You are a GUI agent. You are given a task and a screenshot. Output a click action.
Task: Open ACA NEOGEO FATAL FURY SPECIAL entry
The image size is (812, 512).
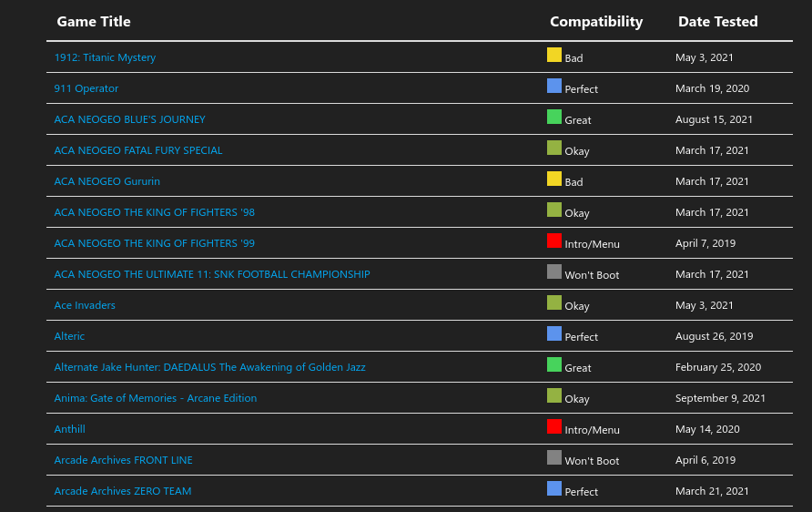(x=137, y=150)
